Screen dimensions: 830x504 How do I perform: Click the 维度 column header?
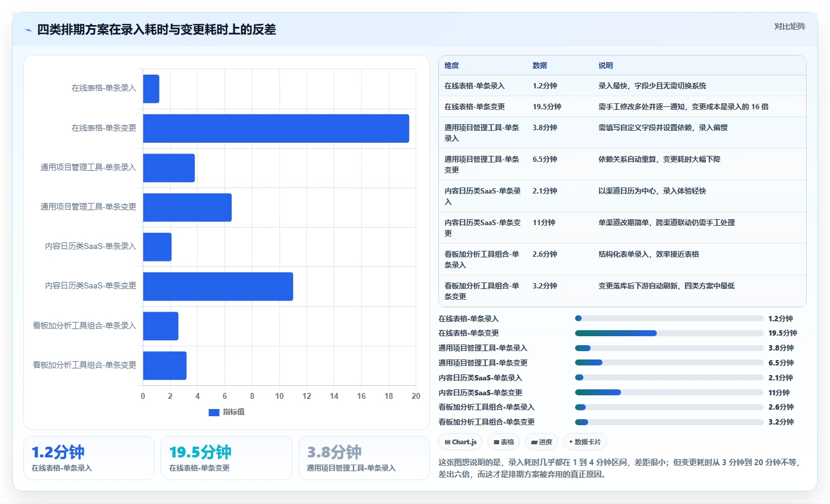point(451,66)
